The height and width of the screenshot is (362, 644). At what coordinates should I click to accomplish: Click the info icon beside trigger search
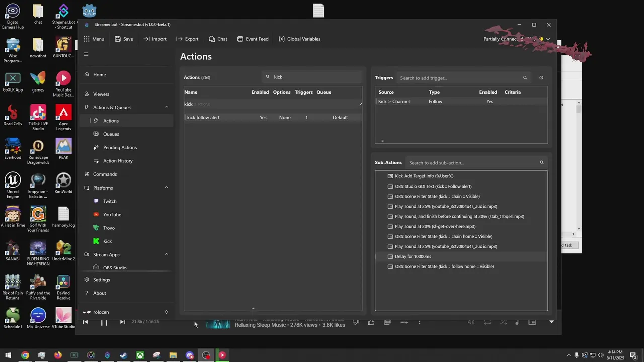tap(541, 78)
